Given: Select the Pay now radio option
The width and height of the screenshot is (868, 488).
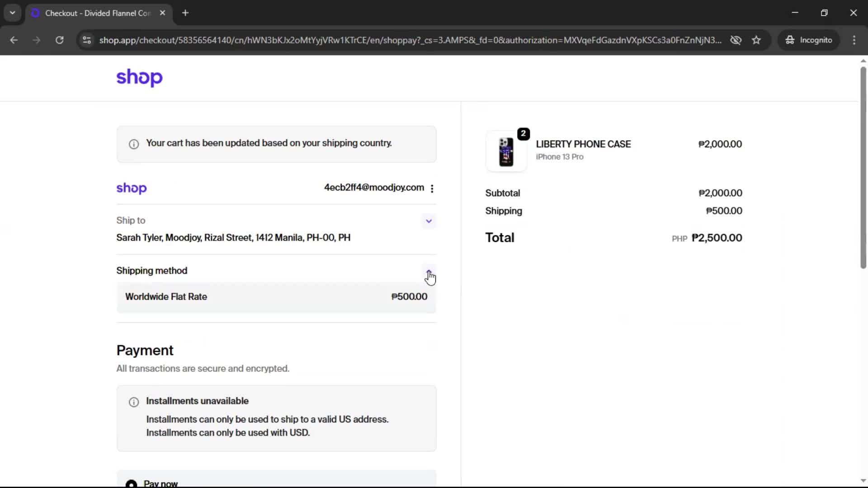Looking at the screenshot, I should pos(131,483).
